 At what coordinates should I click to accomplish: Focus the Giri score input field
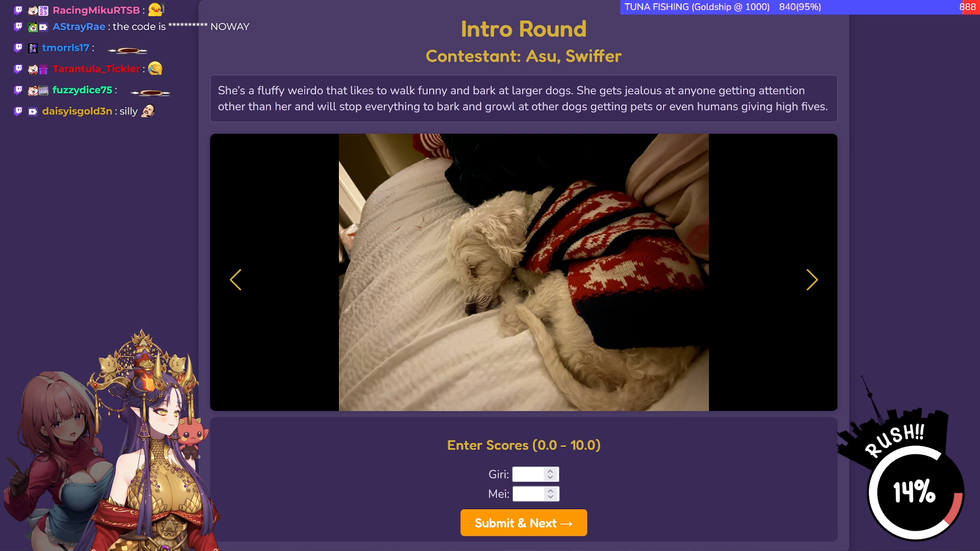tap(528, 474)
